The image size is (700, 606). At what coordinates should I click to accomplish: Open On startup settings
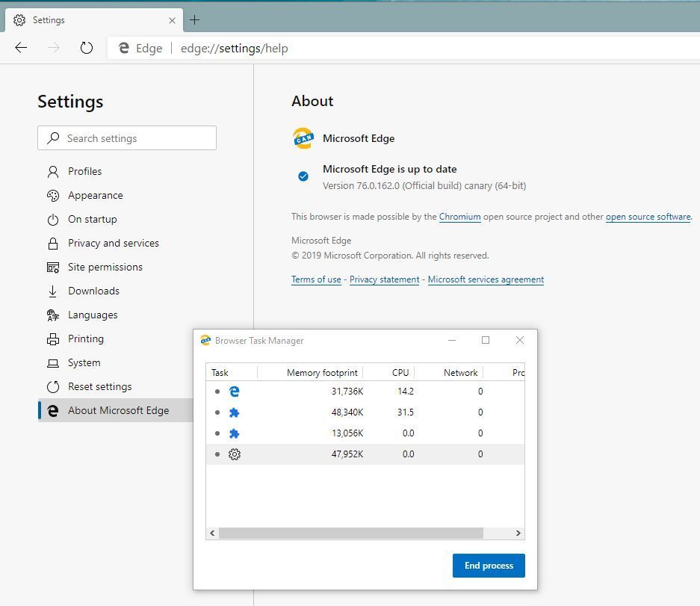[x=93, y=219]
